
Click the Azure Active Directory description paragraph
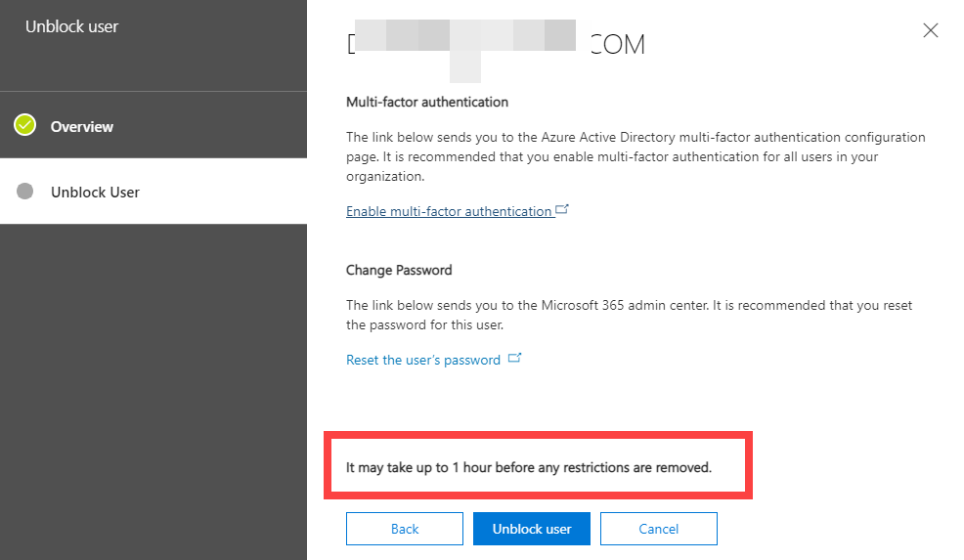click(635, 156)
